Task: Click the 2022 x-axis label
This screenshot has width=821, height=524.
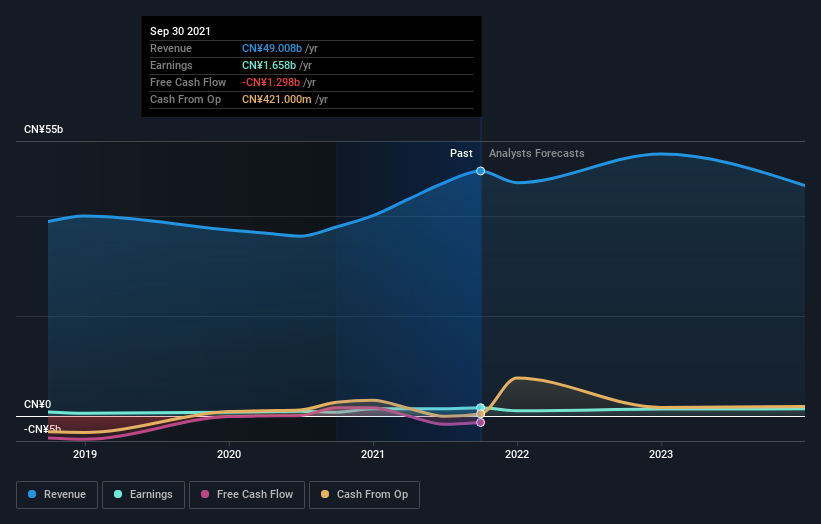Action: (517, 454)
